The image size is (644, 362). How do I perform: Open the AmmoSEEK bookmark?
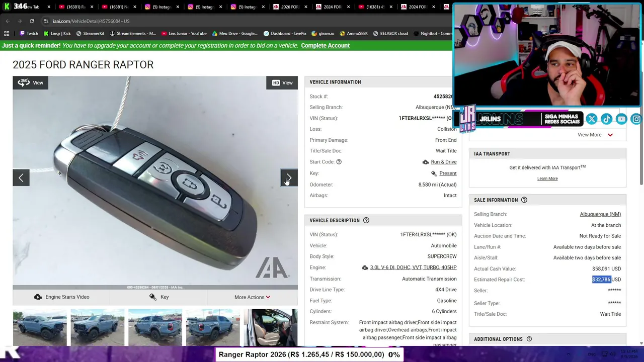tap(353, 34)
